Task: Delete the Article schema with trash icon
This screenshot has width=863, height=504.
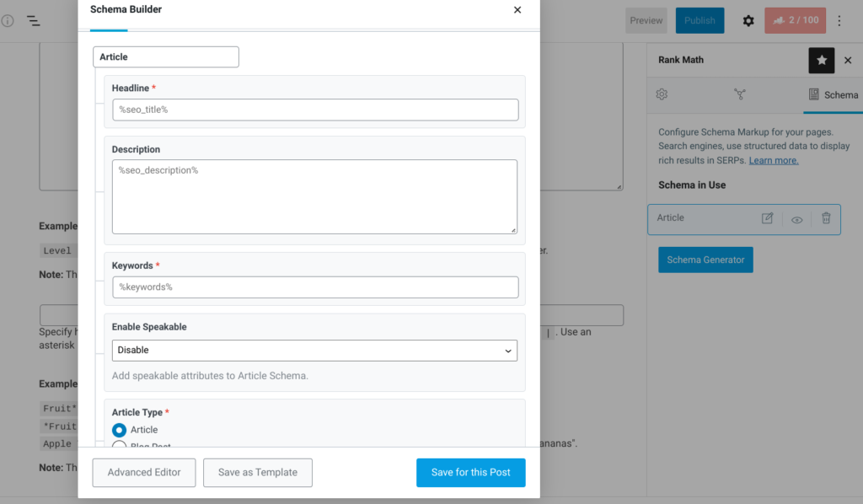Action: pos(826,218)
